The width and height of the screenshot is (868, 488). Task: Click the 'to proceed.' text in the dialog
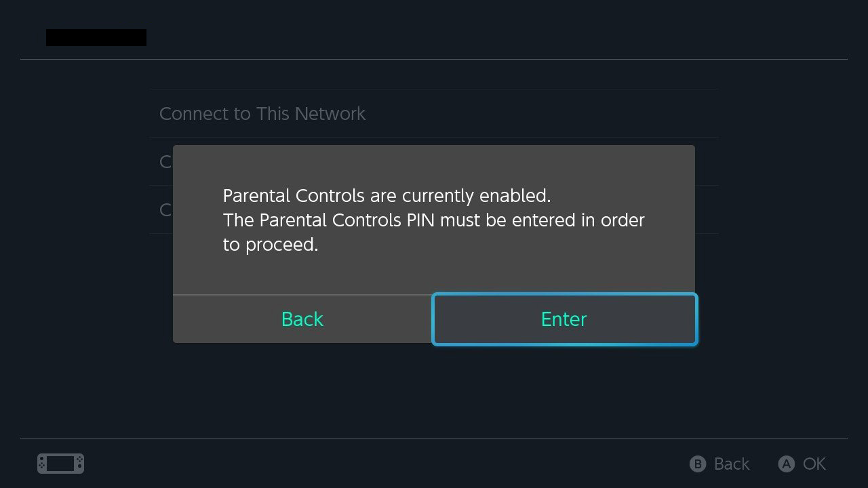(x=271, y=245)
